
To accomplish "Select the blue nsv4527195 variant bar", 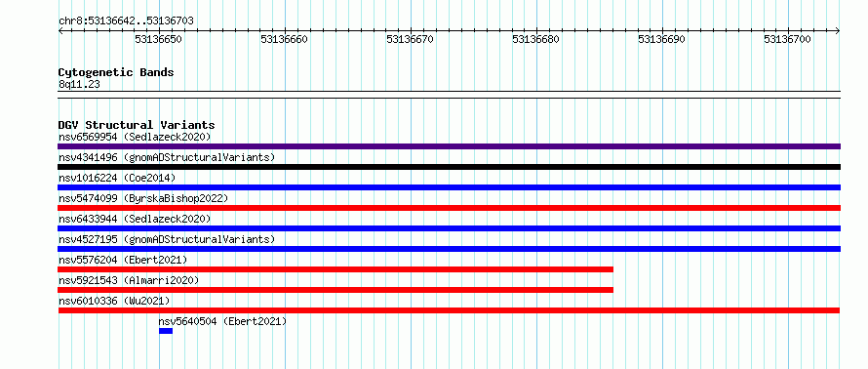I will pos(449,249).
